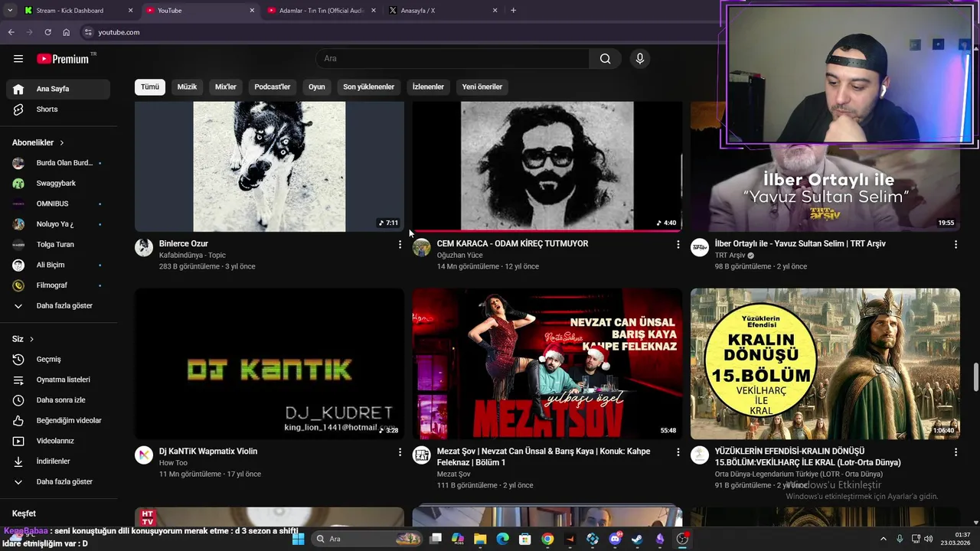Play the Kralın Dönüşü 15.Bölüm thumbnail
This screenshot has width=980, height=551.
(825, 364)
